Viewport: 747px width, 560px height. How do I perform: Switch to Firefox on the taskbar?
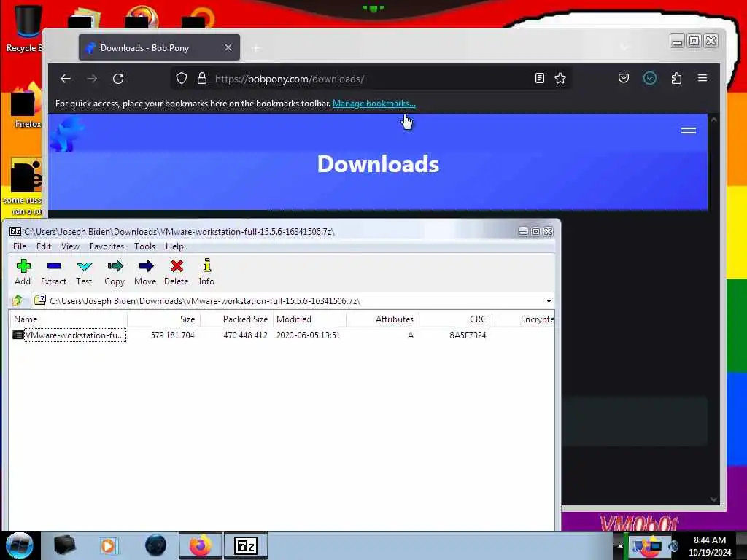201,545
